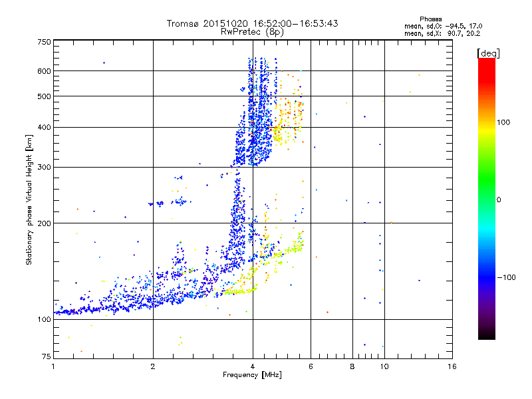Click the y-axis tick label '500'
The width and height of the screenshot is (532, 399).
pyautogui.click(x=44, y=96)
